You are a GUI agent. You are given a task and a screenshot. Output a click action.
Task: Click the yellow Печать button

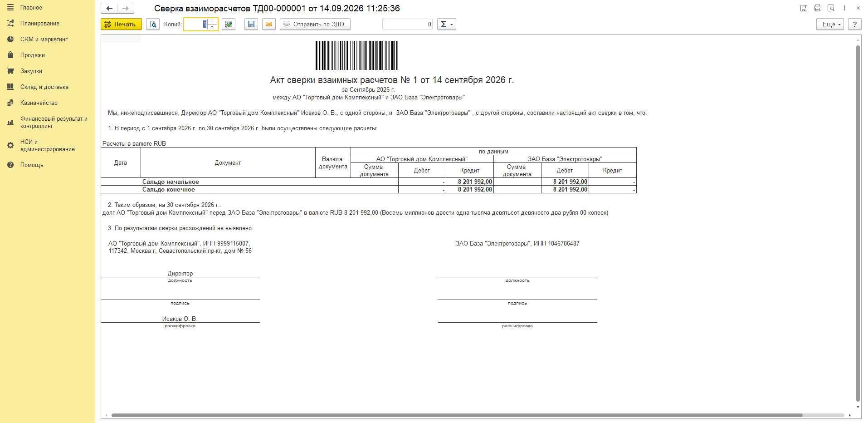pos(121,24)
